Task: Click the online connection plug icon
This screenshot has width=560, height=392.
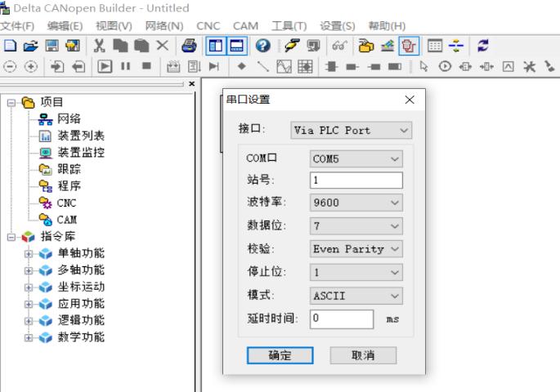Action: point(293,46)
